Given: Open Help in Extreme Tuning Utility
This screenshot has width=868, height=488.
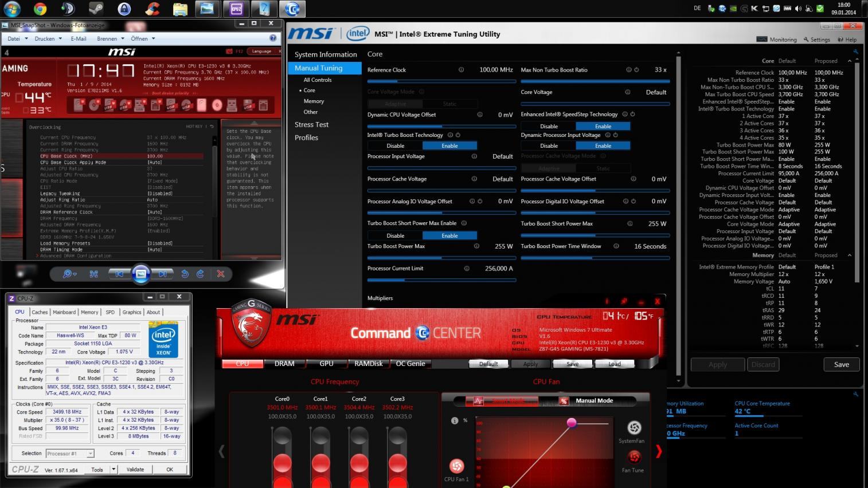Looking at the screenshot, I should click(x=847, y=40).
